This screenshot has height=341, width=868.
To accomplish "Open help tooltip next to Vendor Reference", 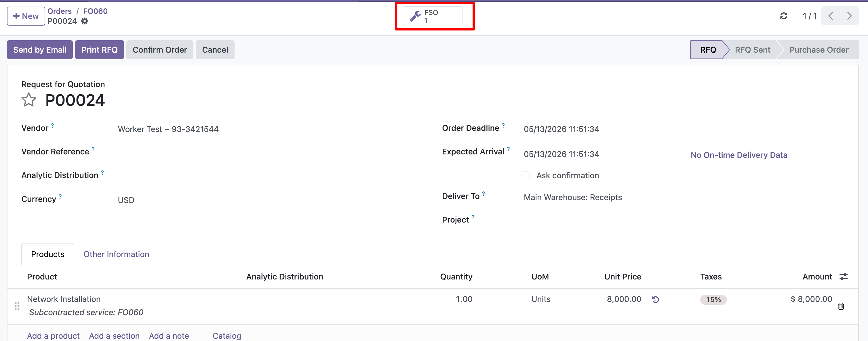I will coord(93,149).
